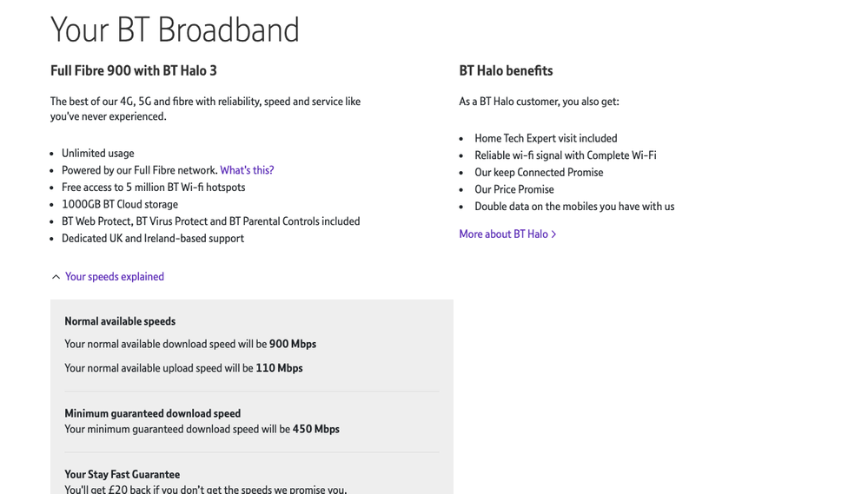Click the Your BT Broadband page heading
The height and width of the screenshot is (494, 868).
point(175,30)
